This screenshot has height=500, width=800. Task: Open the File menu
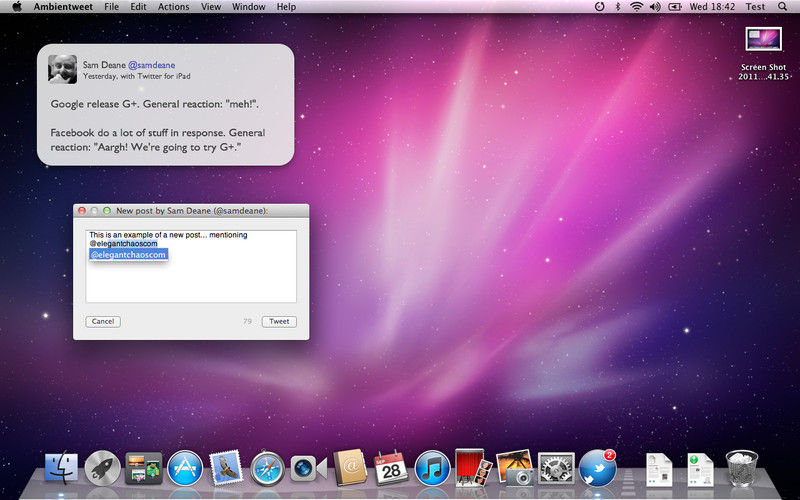(x=111, y=7)
